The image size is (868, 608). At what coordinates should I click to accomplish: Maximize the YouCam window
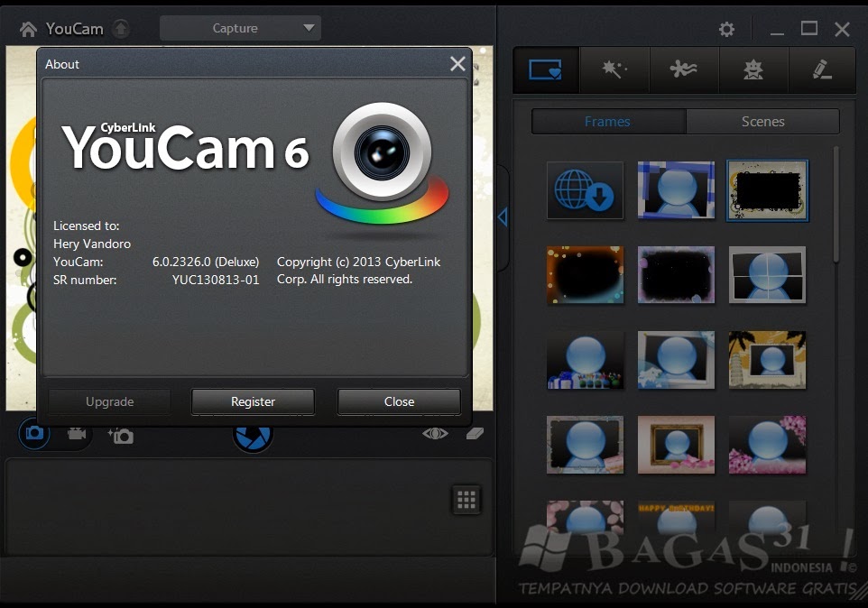click(809, 28)
